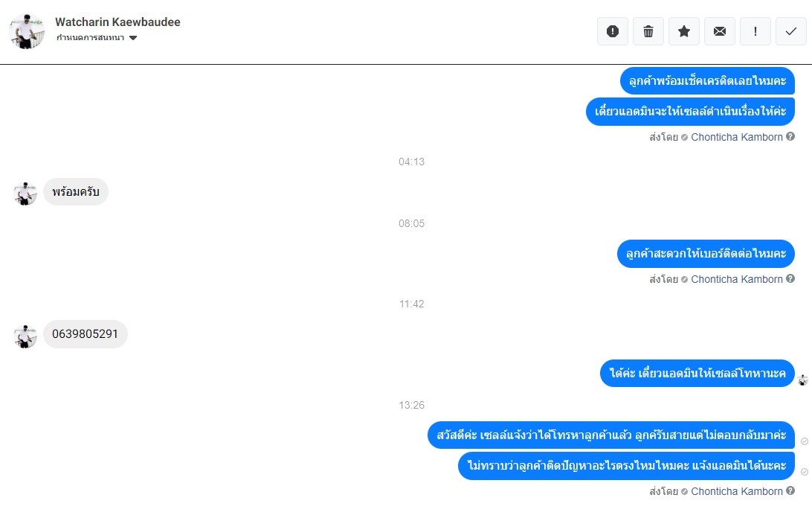Delete conversation using trash icon
The height and width of the screenshot is (521, 812).
tap(648, 31)
